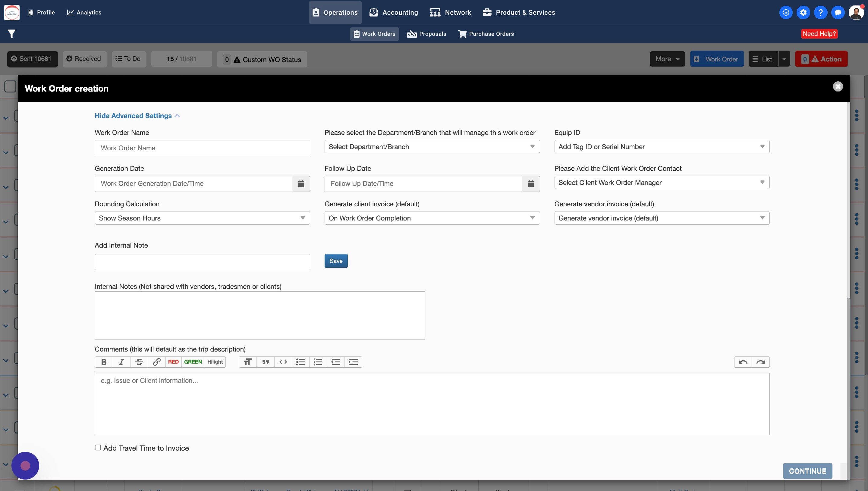Click the Work Order Name field

click(202, 148)
